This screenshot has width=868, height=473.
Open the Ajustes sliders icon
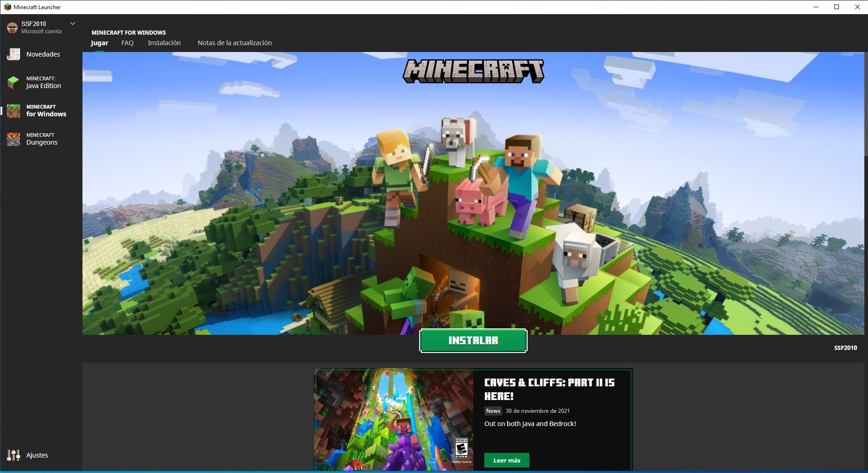[x=13, y=455]
